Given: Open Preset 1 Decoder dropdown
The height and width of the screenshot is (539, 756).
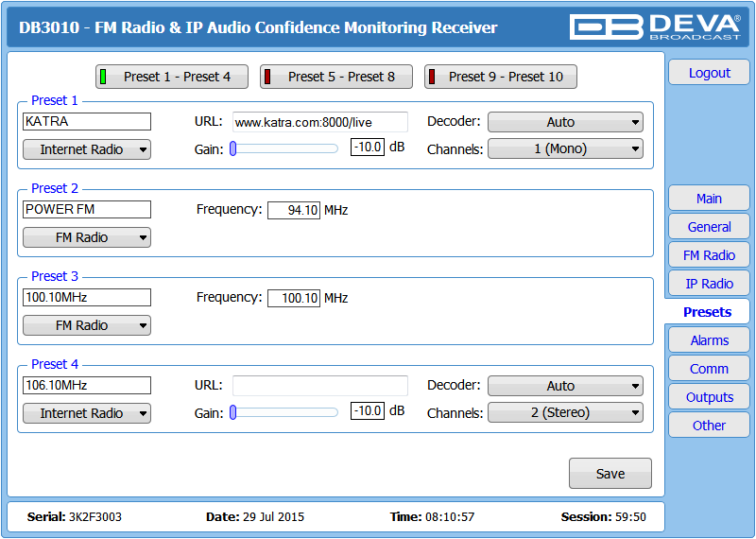Looking at the screenshot, I should pos(565,122).
